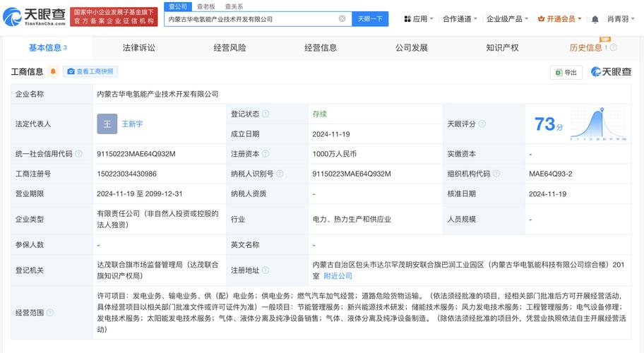Switch to the 法律诉讼 tab
The width and height of the screenshot is (644, 353).
coord(138,48)
